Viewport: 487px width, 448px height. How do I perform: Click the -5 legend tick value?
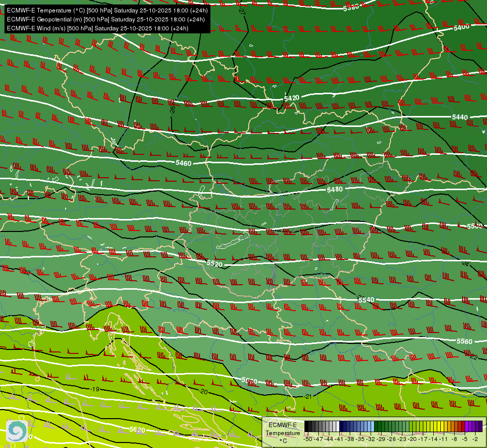coord(465,440)
